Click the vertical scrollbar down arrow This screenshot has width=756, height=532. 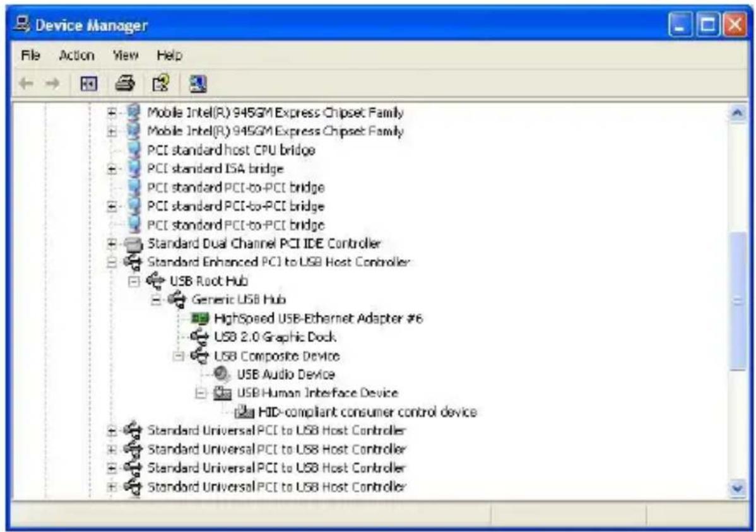737,488
